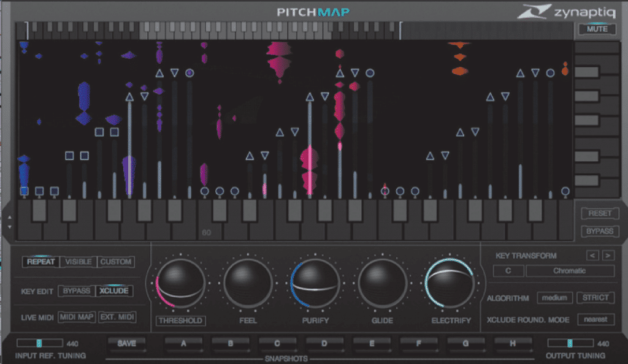Click the RESET button
The height and width of the screenshot is (364, 628).
tap(600, 213)
